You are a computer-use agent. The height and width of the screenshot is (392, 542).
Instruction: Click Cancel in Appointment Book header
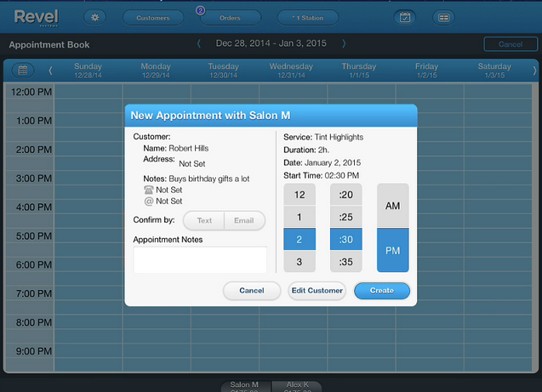pos(511,44)
